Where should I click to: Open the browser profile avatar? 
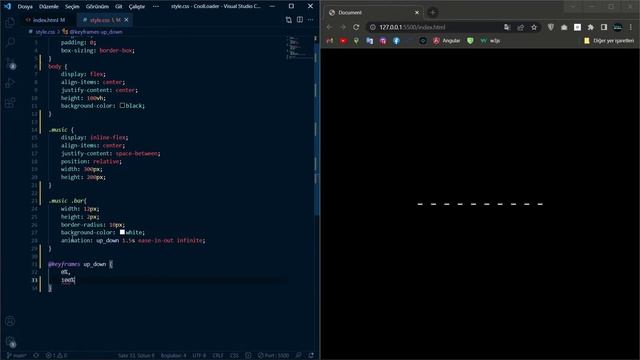618,27
